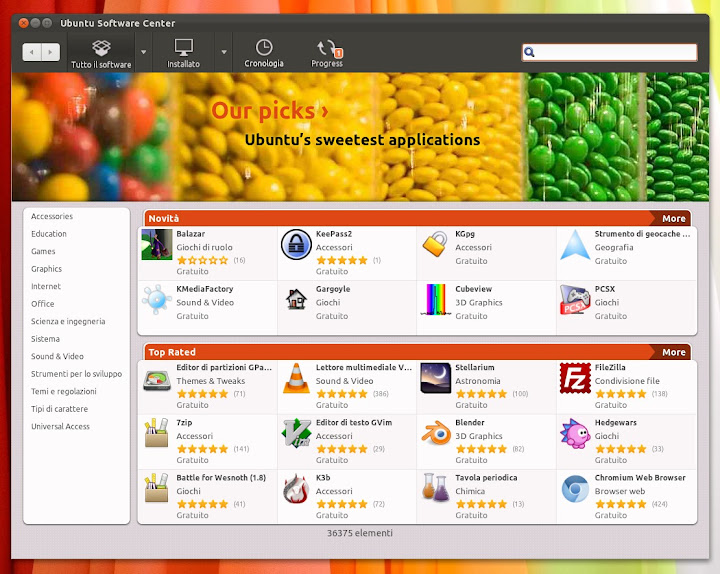Select the Education category
720x574 pixels.
pos(49,234)
